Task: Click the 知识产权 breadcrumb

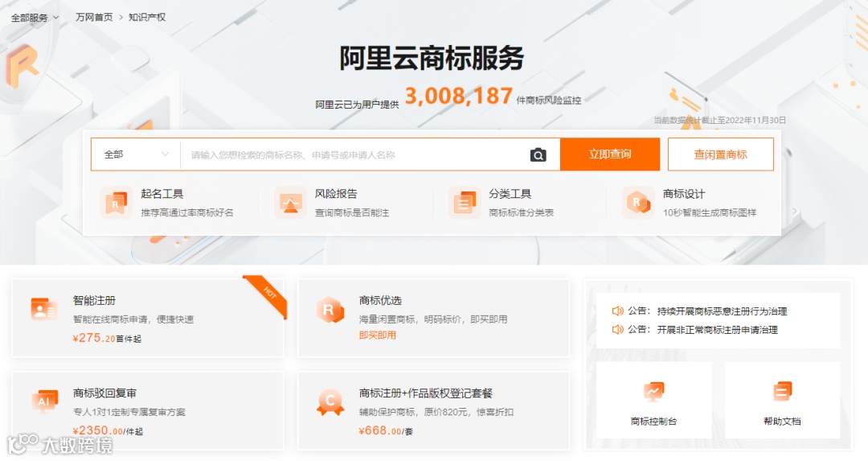Action: pyautogui.click(x=147, y=17)
